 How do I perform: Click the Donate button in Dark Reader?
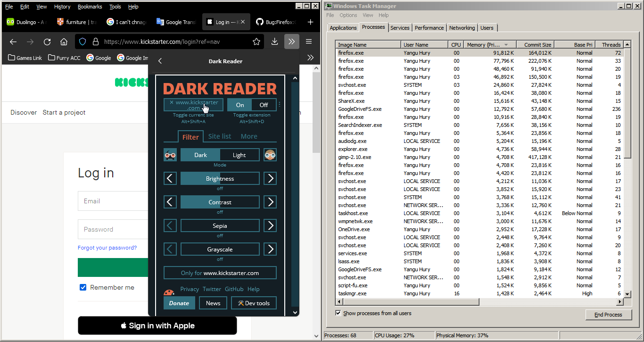click(179, 303)
